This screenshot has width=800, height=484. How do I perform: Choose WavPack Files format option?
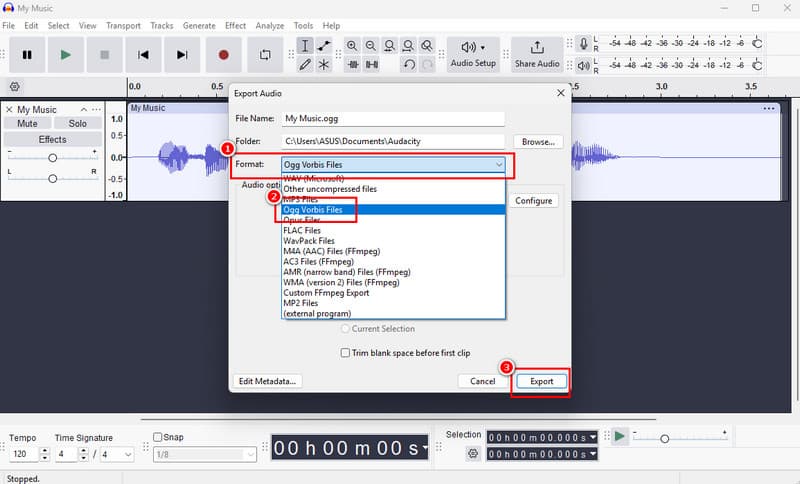(394, 241)
